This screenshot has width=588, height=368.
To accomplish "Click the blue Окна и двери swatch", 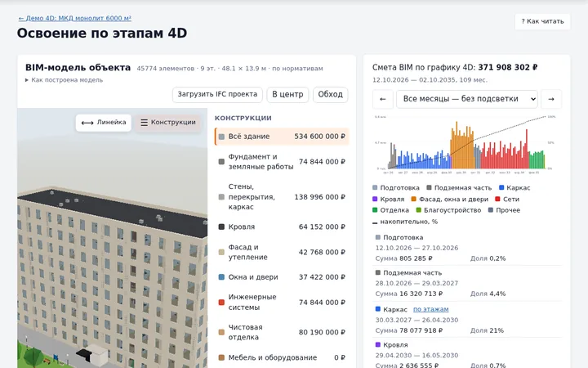I will pyautogui.click(x=221, y=277).
